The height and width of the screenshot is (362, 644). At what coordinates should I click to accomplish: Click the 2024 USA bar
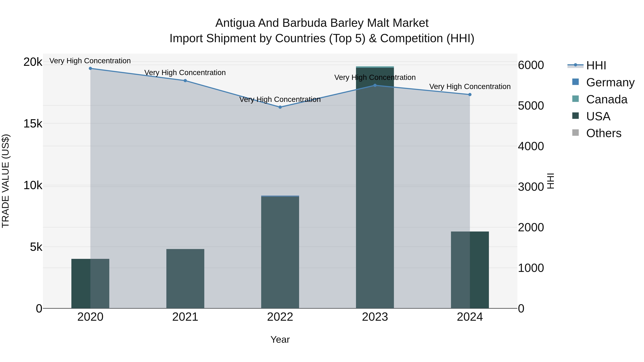tap(470, 270)
